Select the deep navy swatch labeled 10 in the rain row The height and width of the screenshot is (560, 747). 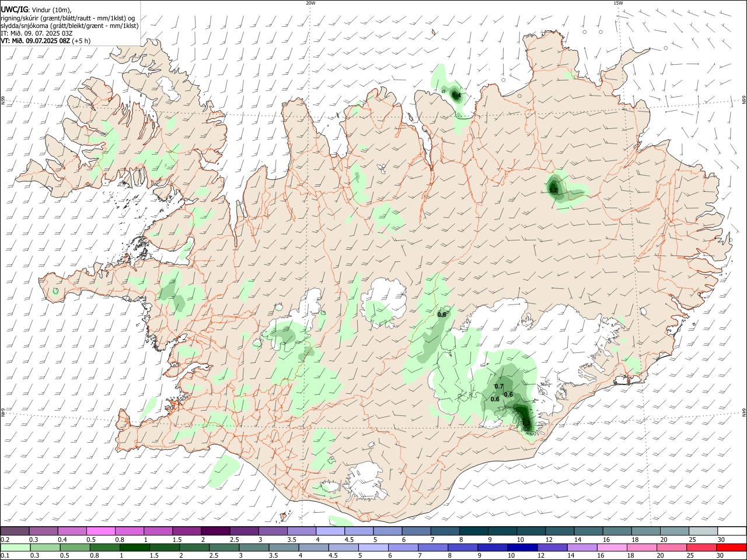[x=522, y=547]
